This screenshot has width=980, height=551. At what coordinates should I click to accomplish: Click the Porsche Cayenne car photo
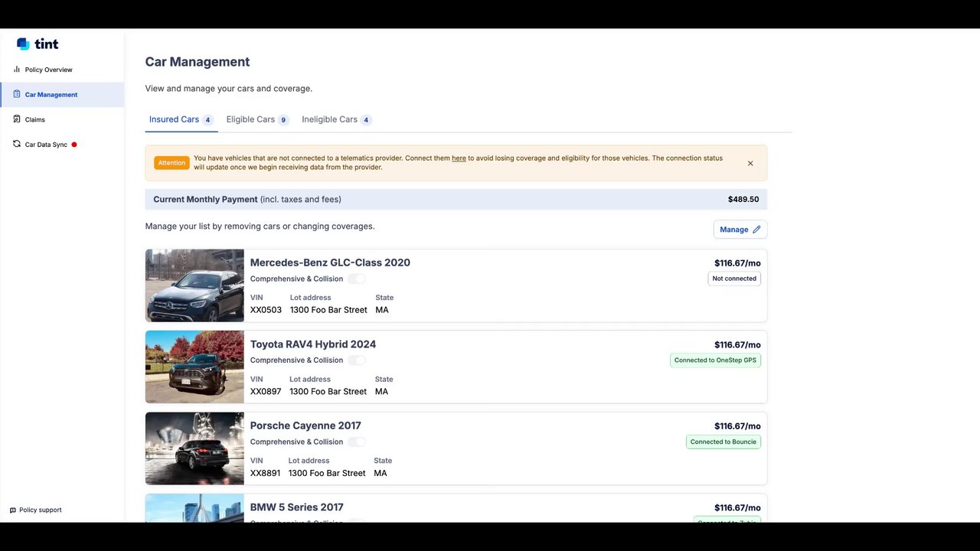pyautogui.click(x=194, y=448)
